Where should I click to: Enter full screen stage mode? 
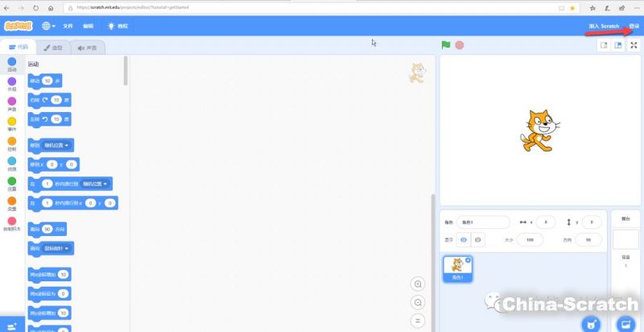(634, 46)
